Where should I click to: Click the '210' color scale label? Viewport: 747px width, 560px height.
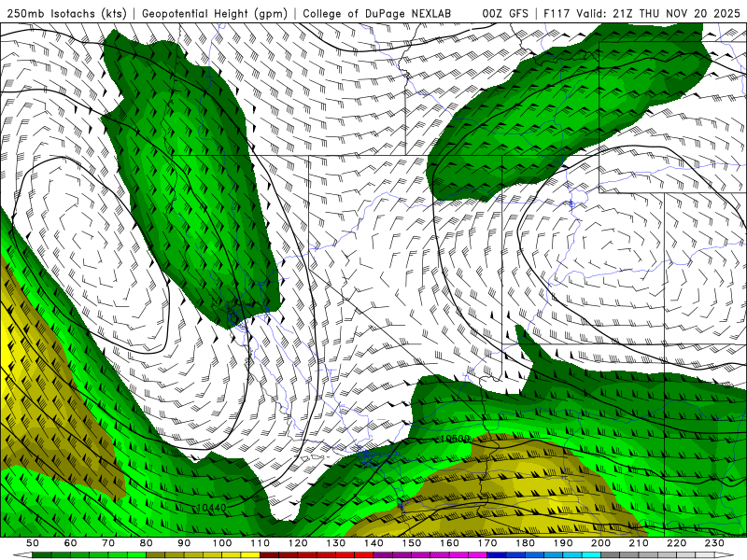[x=640, y=543]
